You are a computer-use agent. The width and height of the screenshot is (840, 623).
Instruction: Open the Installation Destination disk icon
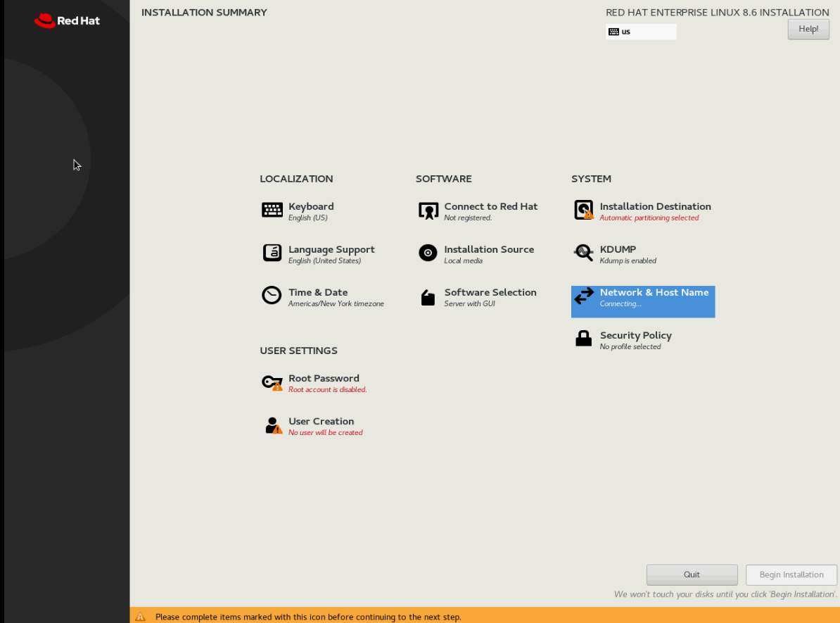[583, 210]
